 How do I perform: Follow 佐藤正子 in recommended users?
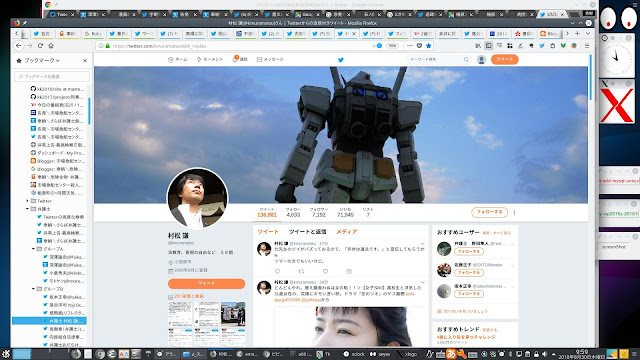(469, 273)
